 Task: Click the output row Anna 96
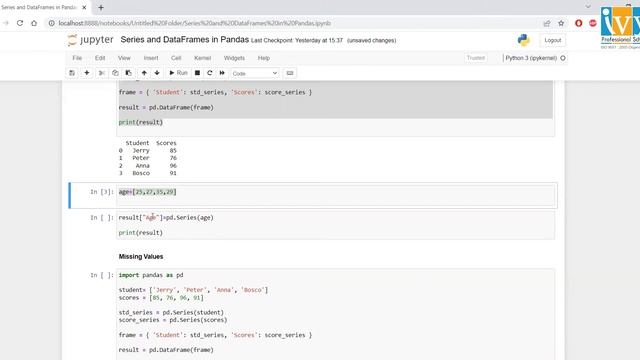click(x=148, y=166)
